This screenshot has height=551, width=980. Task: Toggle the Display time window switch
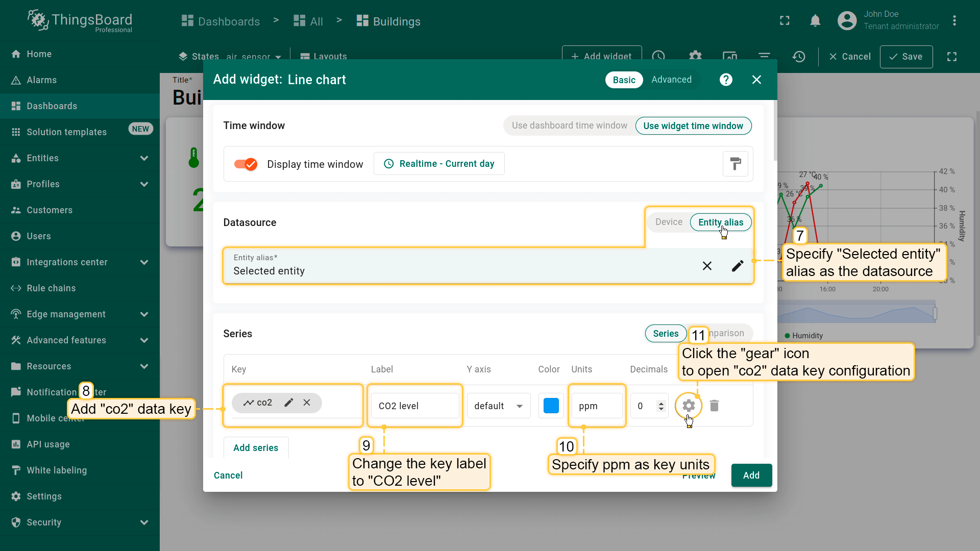[246, 164]
